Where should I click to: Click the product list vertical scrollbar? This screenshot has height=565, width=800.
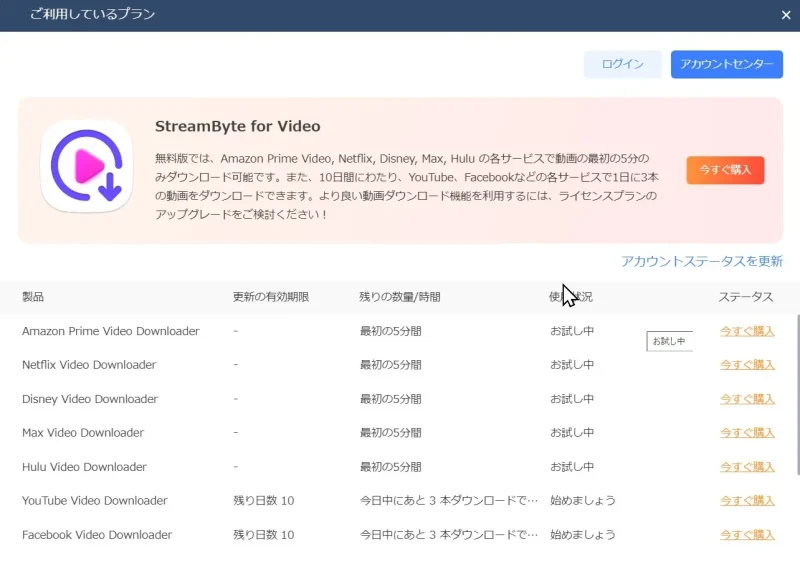797,396
